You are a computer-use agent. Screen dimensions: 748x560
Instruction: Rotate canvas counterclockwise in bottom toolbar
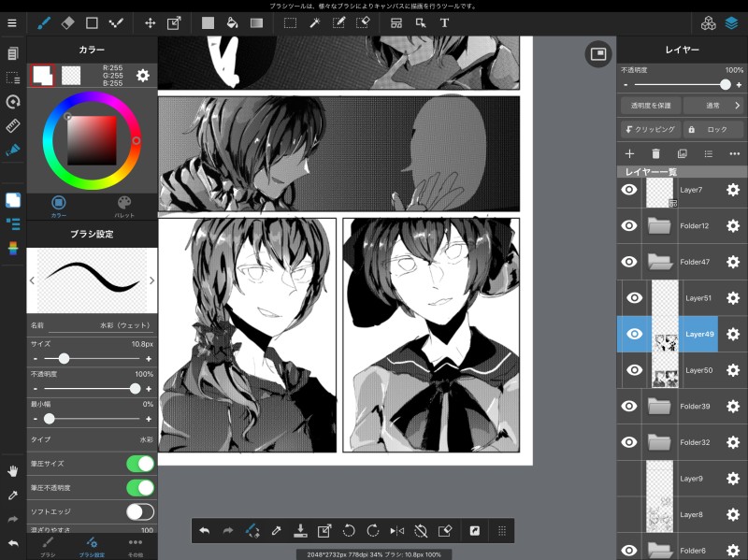tap(349, 530)
